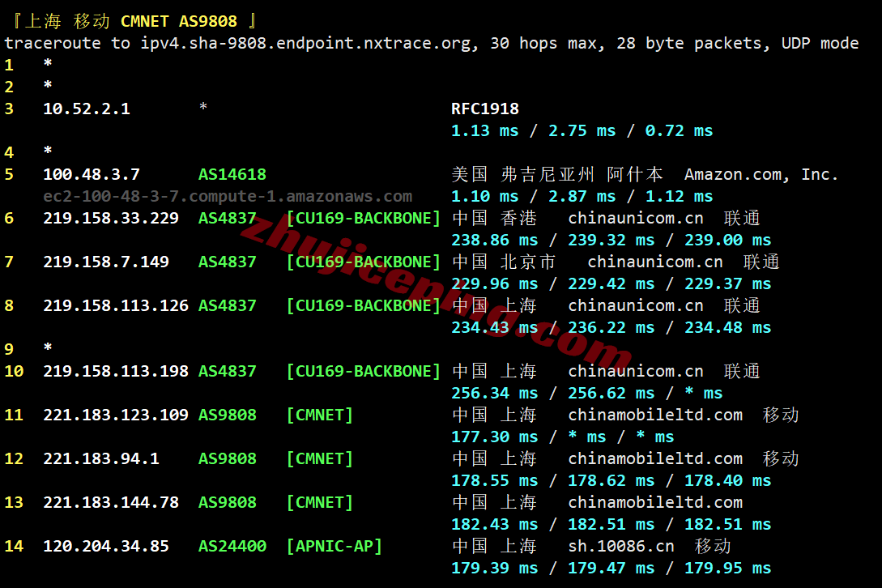Click sh.10086.cn domain text
Image resolution: width=882 pixels, height=588 pixels.
tap(621, 547)
